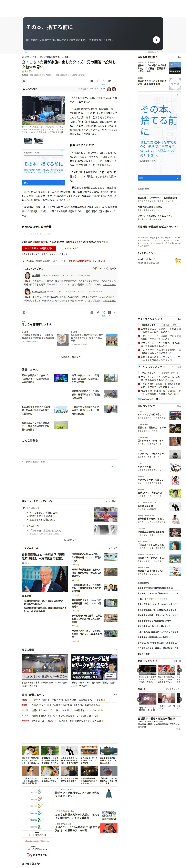Share on X icon below headline
The image size is (186, 868).
pyautogui.click(x=104, y=81)
